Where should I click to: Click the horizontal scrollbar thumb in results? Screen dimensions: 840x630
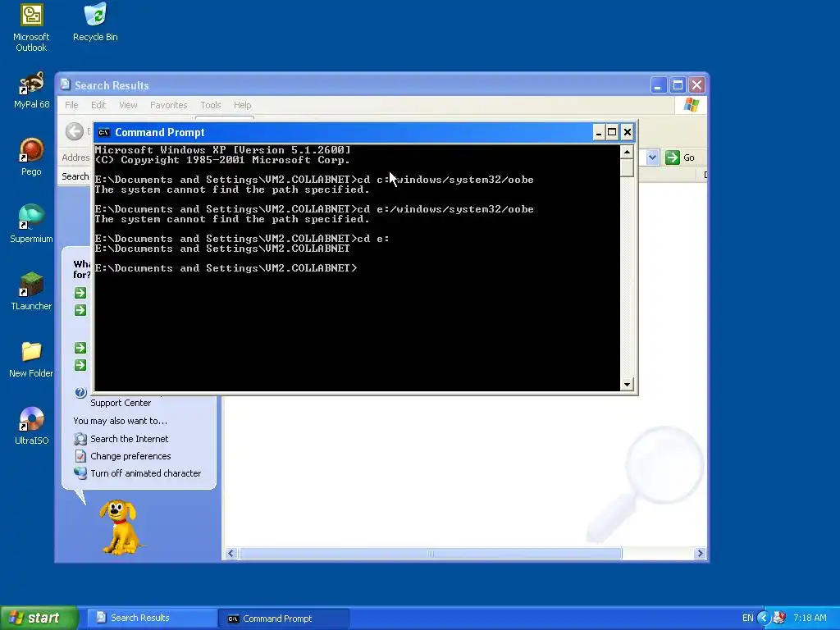pos(430,554)
